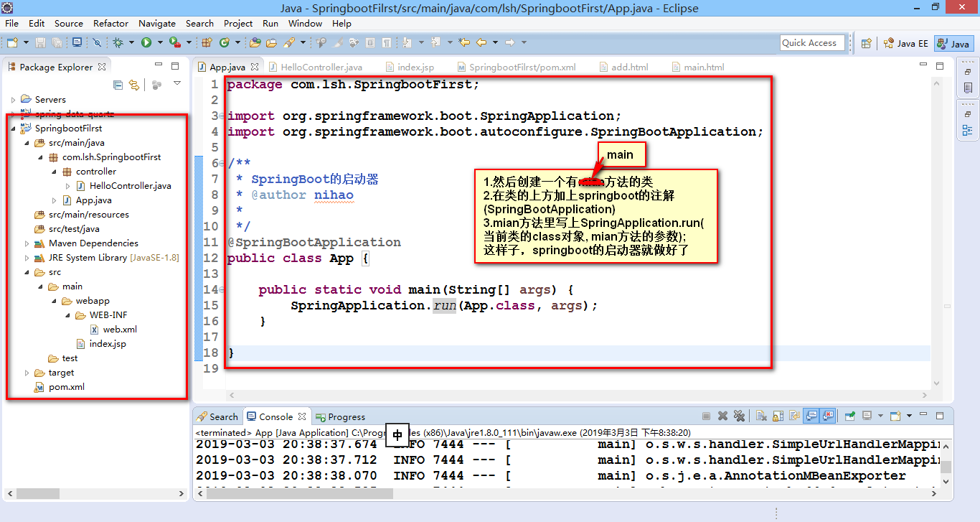The height and width of the screenshot is (522, 980).
Task: Expand the Maven Dependencies node
Action: [27, 243]
